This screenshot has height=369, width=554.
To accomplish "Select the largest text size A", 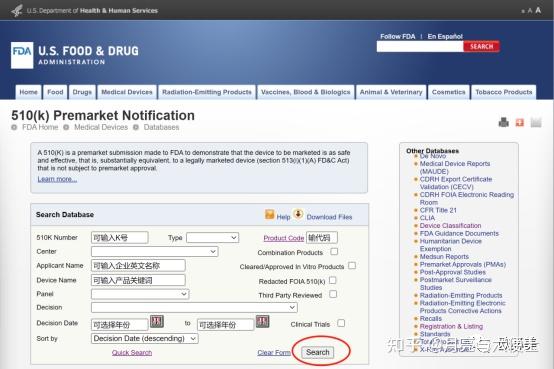I will (538, 10).
